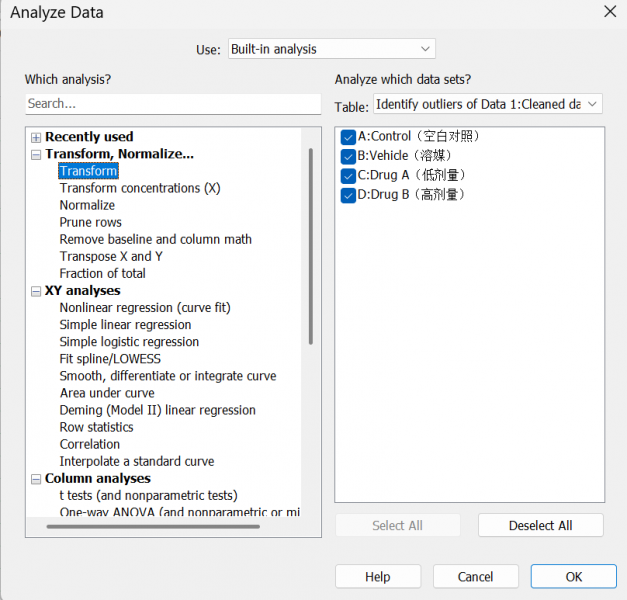
Task: Click the analysis list vertical scrollbar
Action: (x=311, y=246)
